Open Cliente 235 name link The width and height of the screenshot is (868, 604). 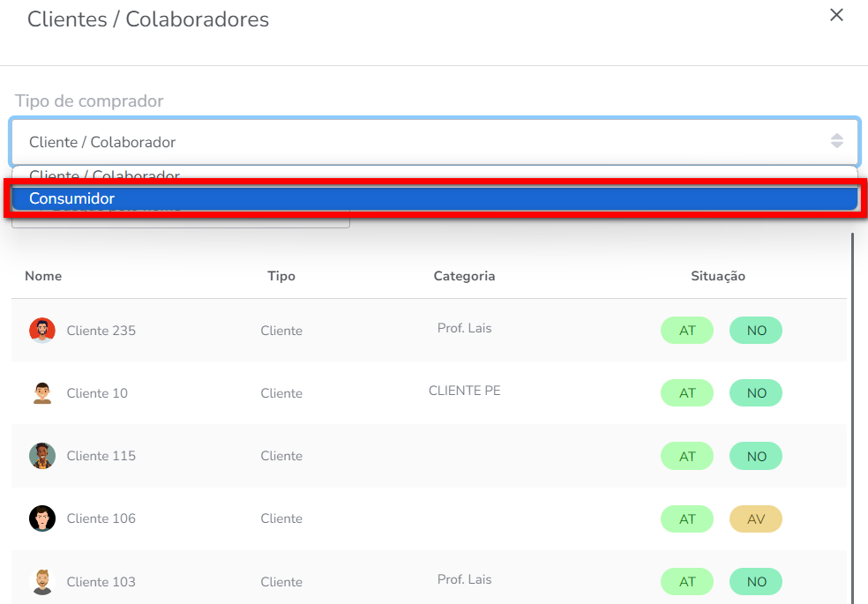pyautogui.click(x=101, y=331)
